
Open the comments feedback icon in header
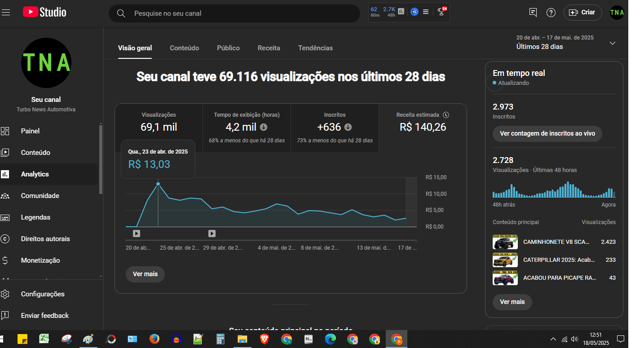point(533,13)
